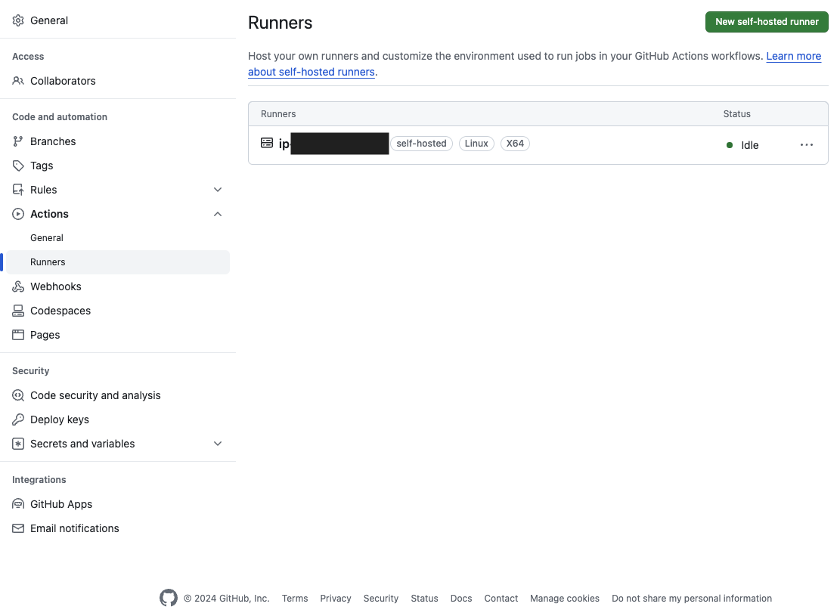Collapse the Actions section chevron

click(218, 214)
